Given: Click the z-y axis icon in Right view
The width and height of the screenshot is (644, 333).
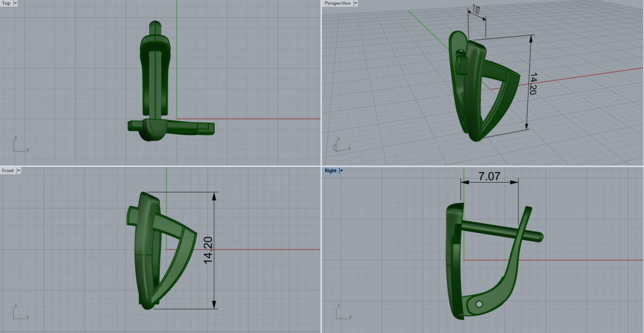Looking at the screenshot, I should coord(340,312).
